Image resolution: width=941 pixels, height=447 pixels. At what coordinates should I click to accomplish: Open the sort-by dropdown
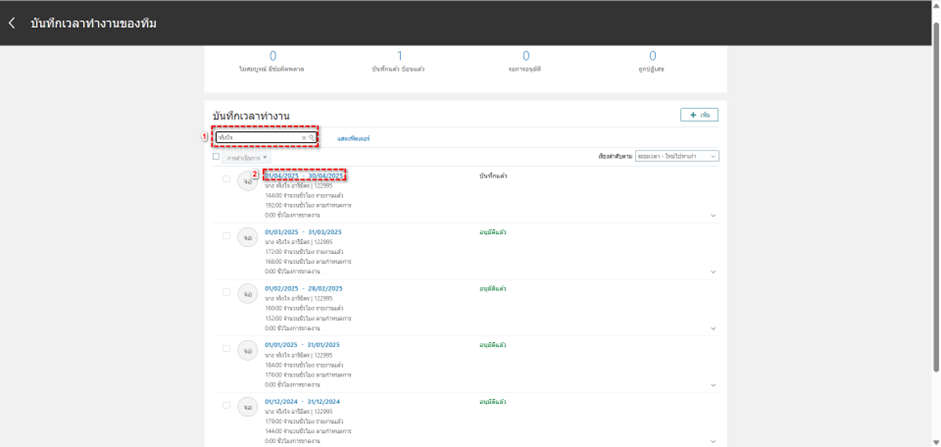(x=676, y=157)
